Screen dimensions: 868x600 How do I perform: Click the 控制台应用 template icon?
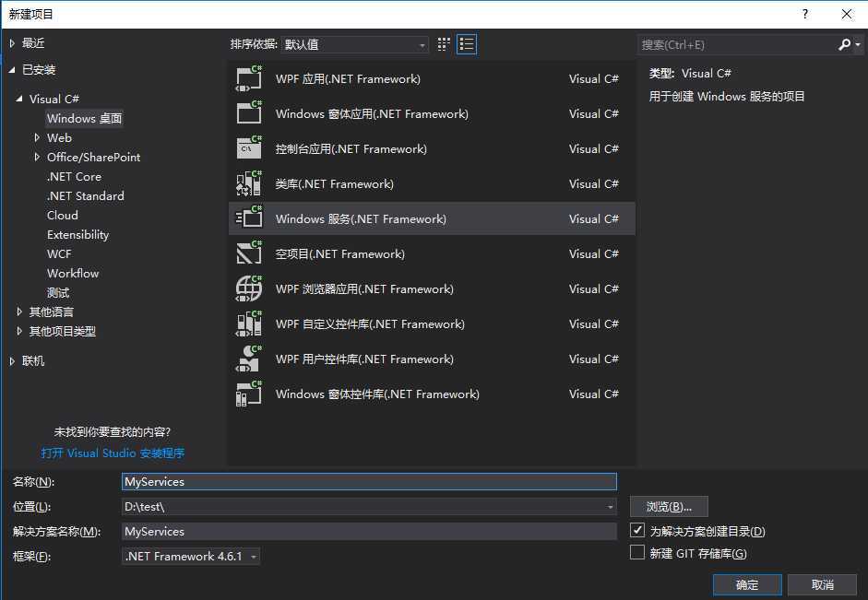tap(248, 148)
